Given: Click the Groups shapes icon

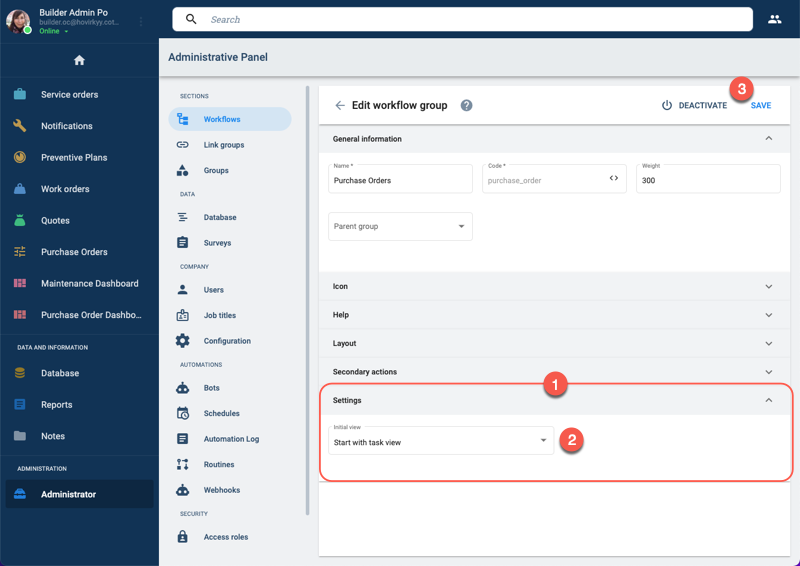Looking at the screenshot, I should (183, 170).
